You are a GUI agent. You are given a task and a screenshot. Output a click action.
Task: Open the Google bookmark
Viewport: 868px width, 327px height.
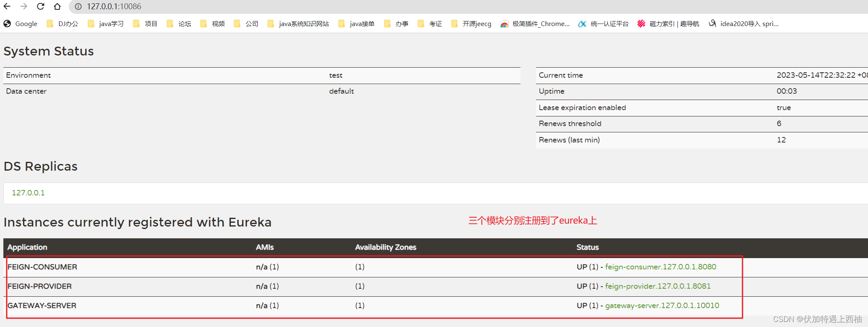pos(21,24)
